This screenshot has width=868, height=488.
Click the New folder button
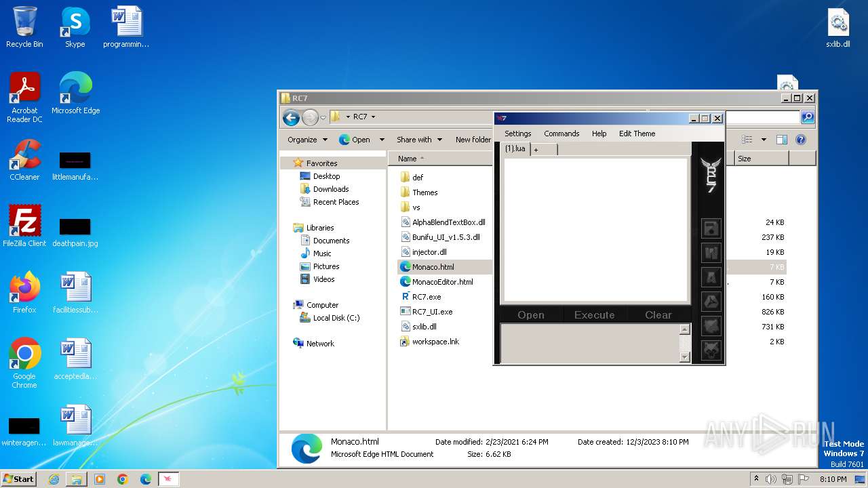point(473,140)
